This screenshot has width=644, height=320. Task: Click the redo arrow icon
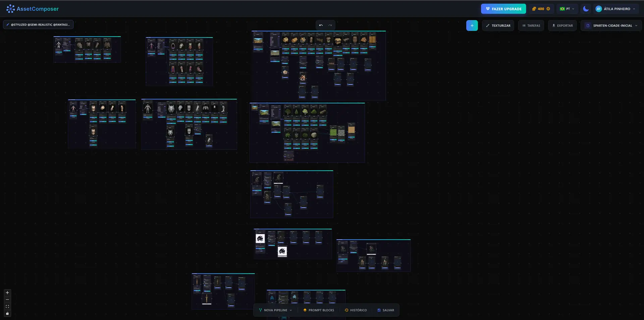tap(330, 25)
